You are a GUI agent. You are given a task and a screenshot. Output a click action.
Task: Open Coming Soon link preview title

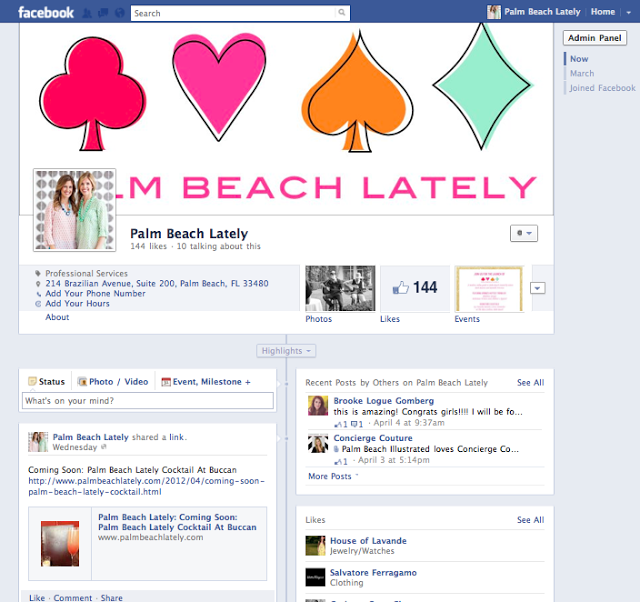tap(177, 522)
